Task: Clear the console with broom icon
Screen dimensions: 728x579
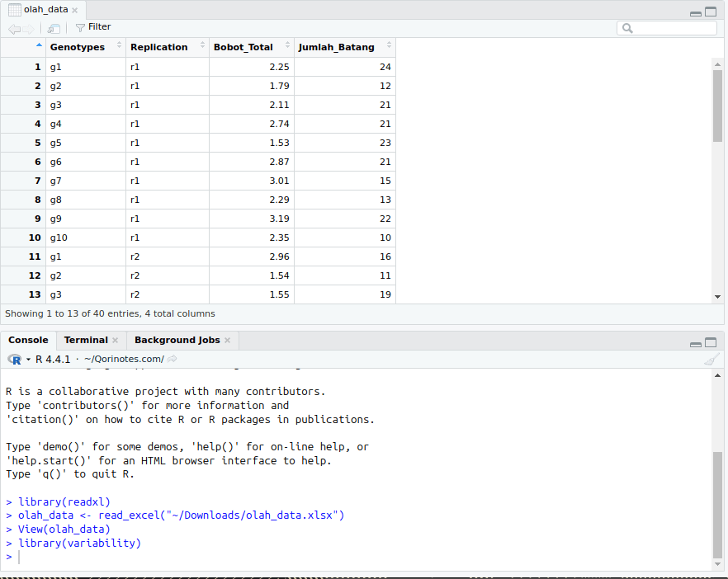Action: point(711,359)
